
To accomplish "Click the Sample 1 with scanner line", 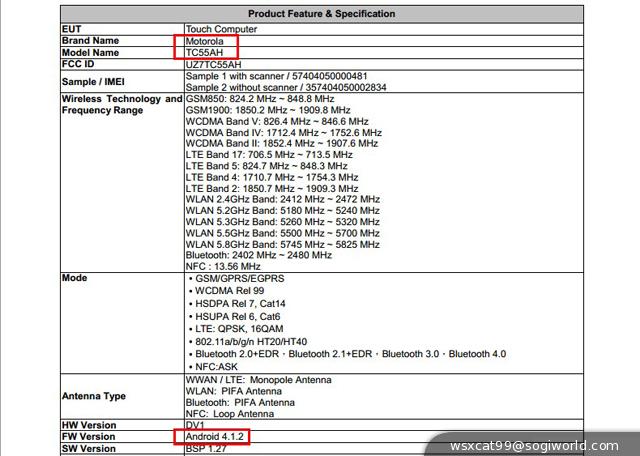I will (276, 76).
